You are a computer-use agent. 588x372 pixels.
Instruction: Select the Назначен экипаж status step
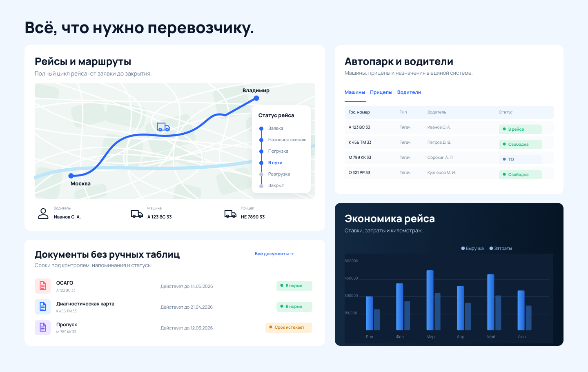tap(287, 140)
